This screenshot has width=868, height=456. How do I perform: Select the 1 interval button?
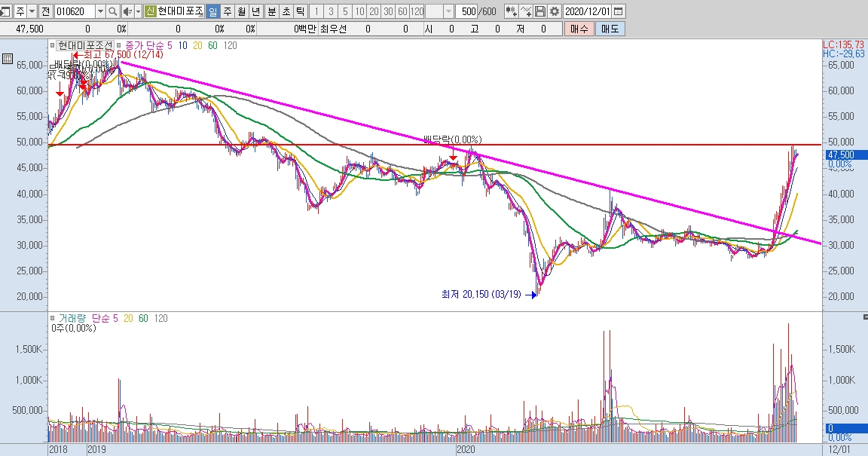click(316, 11)
